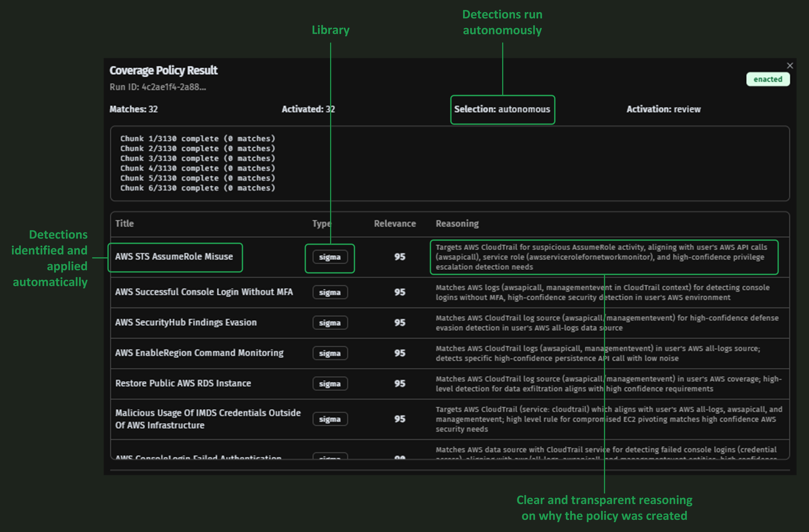
Task: Open AWS Successful Console Login Without MFA
Action: pyautogui.click(x=204, y=292)
